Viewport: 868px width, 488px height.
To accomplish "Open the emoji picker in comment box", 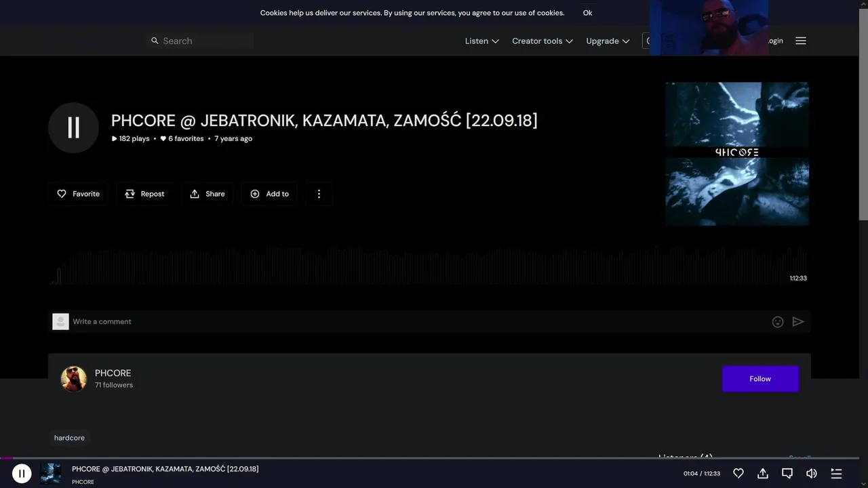I will 778,322.
